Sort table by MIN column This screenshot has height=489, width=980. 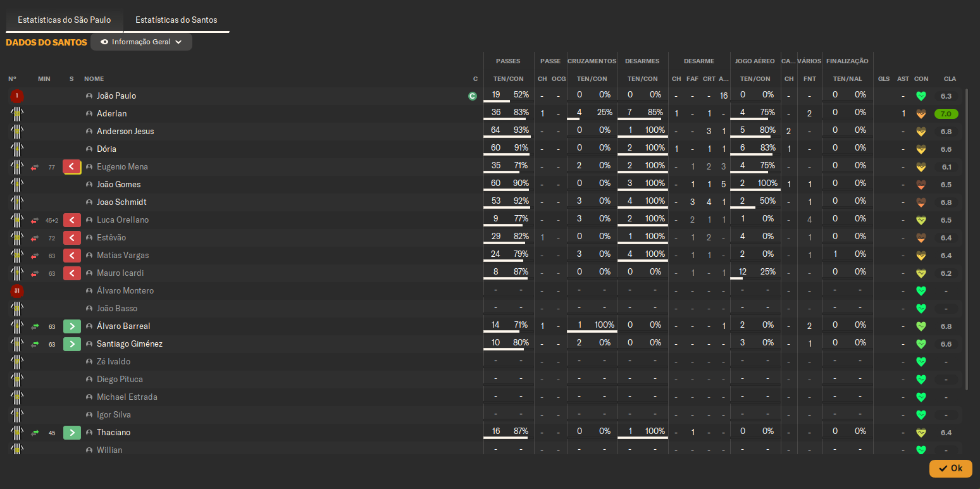44,79
